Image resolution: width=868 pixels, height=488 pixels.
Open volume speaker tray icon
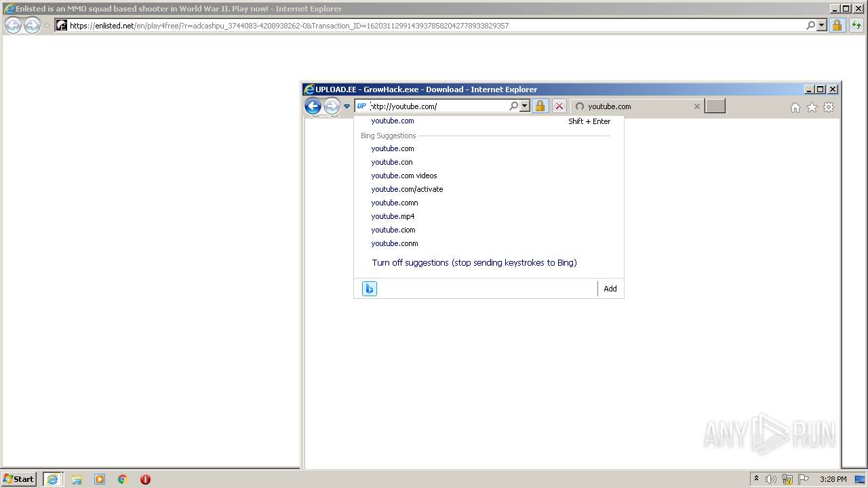coord(770,479)
